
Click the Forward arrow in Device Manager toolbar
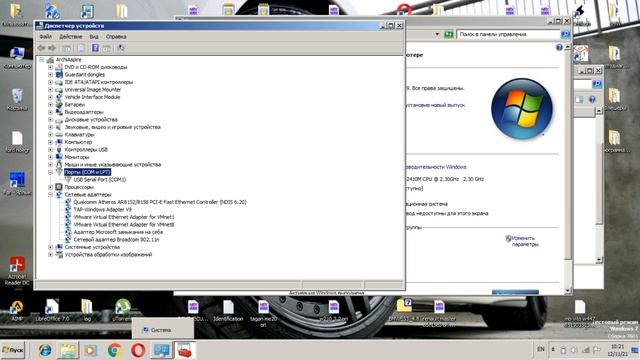pyautogui.click(x=52, y=48)
